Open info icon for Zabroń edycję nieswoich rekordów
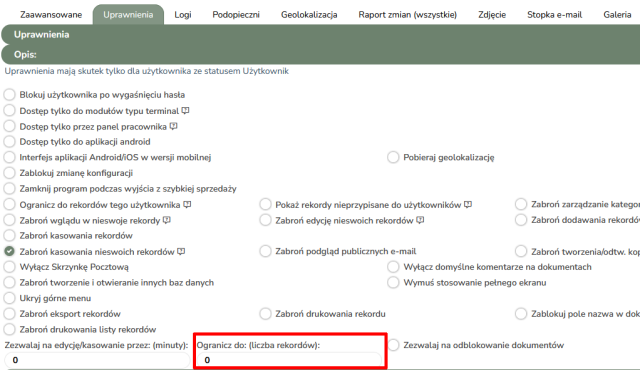640x370 pixels. (420, 220)
